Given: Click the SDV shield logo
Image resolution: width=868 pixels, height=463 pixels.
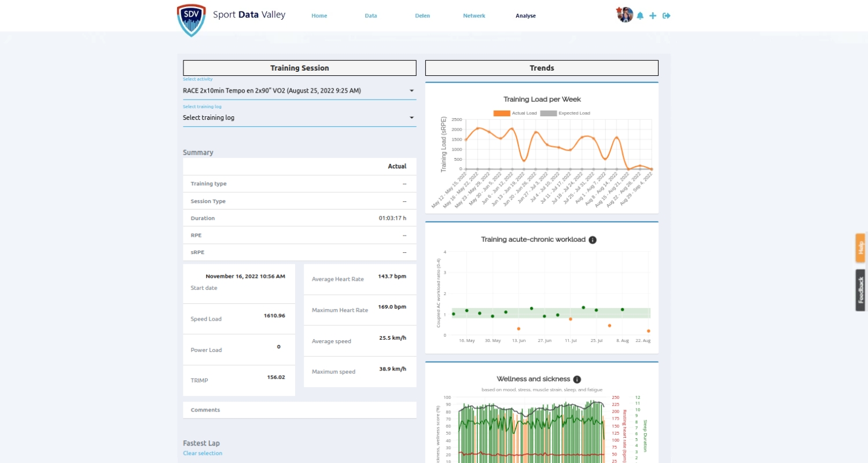Looking at the screenshot, I should (191, 20).
